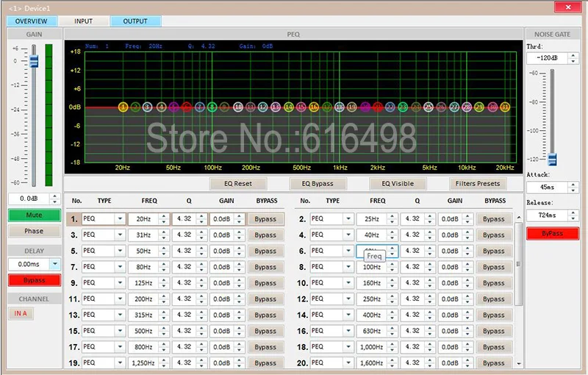Viewport: 588px width, 375px height.
Task: Open the TYPE dropdown for band 1
Action: click(x=120, y=218)
